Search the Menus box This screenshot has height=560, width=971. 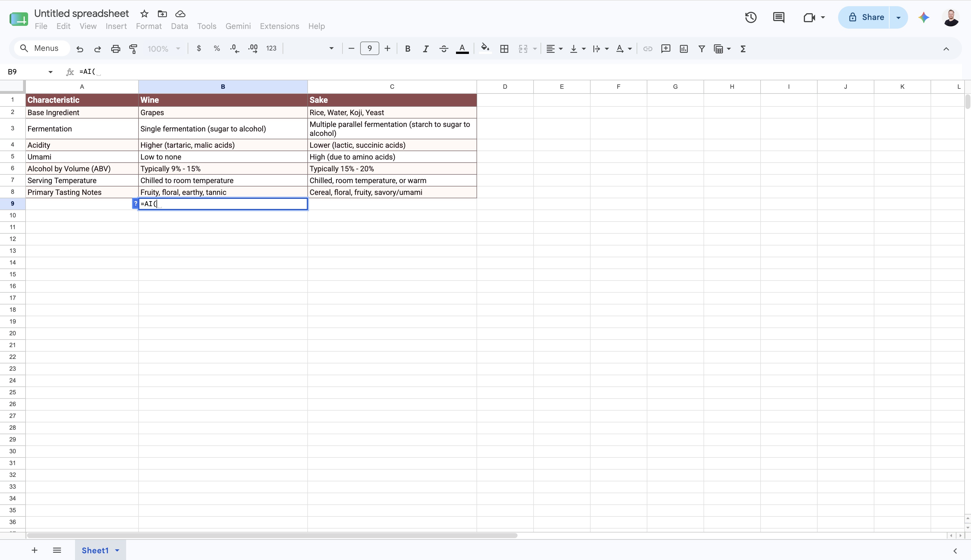[42, 49]
